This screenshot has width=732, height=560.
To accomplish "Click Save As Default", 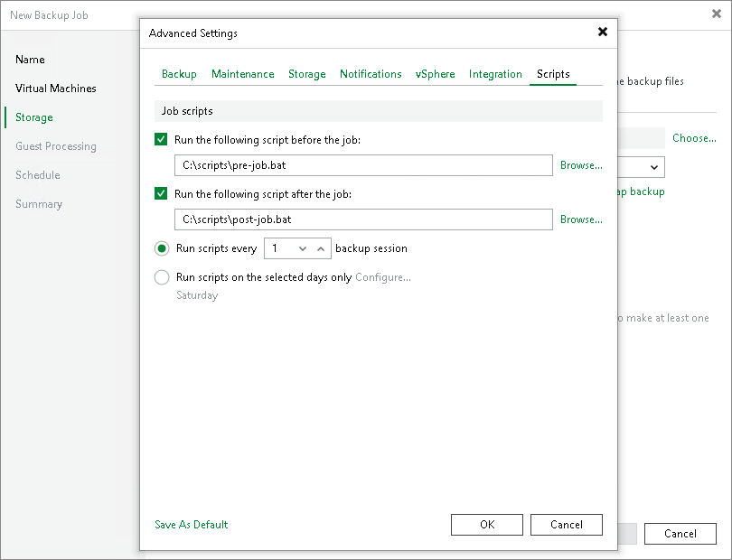I will pos(192,525).
